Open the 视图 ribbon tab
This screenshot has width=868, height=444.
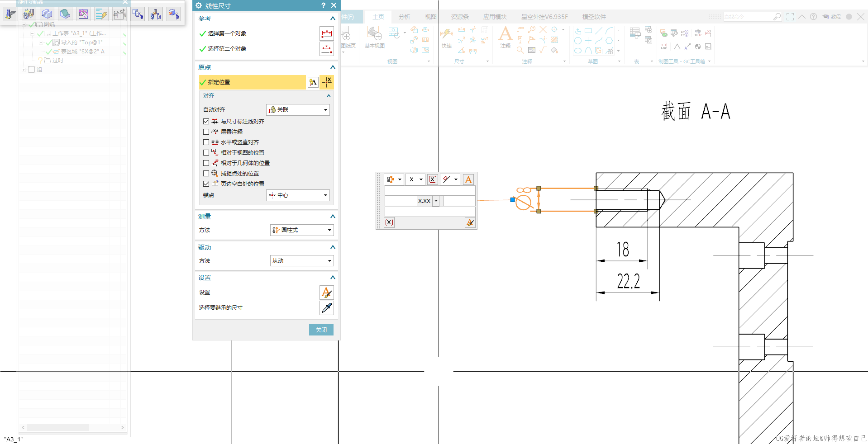pos(431,17)
